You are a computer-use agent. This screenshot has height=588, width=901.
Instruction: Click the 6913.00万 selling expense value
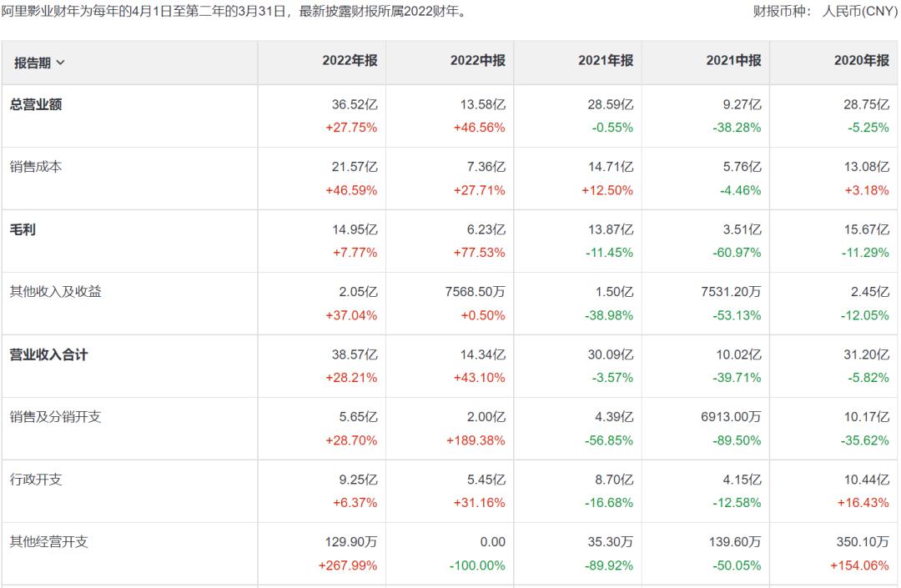tap(730, 418)
